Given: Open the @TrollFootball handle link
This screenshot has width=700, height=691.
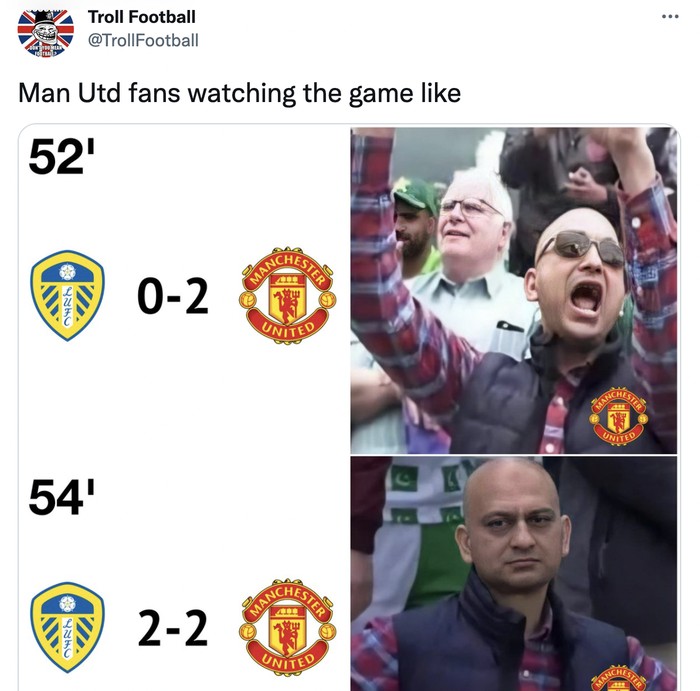Looking at the screenshot, I should [143, 40].
